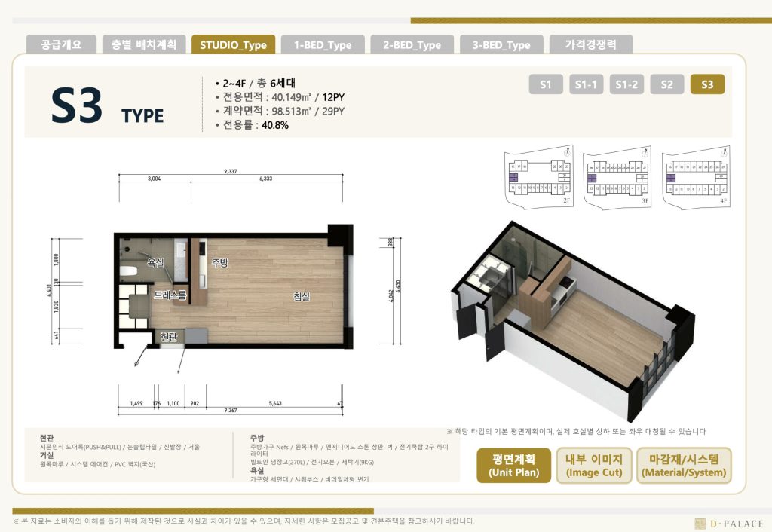The height and width of the screenshot is (532, 772).
Task: Open the 공급개요 tab
Action: (x=61, y=44)
